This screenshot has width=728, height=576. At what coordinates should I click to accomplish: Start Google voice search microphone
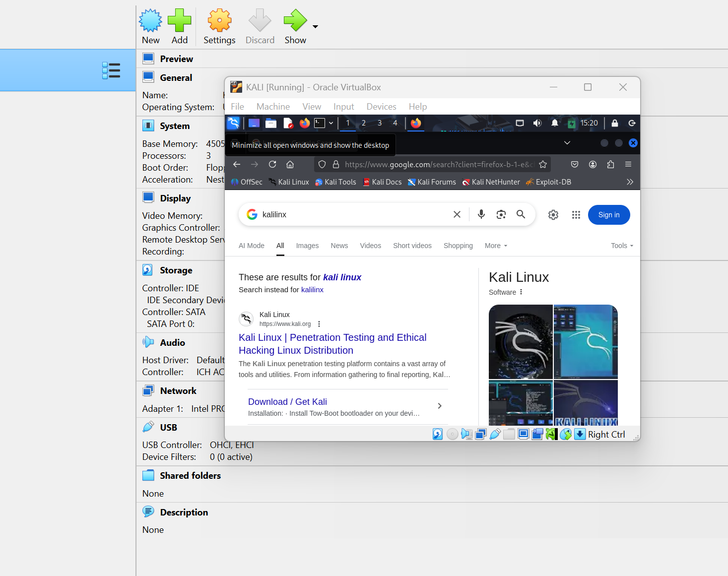click(481, 214)
